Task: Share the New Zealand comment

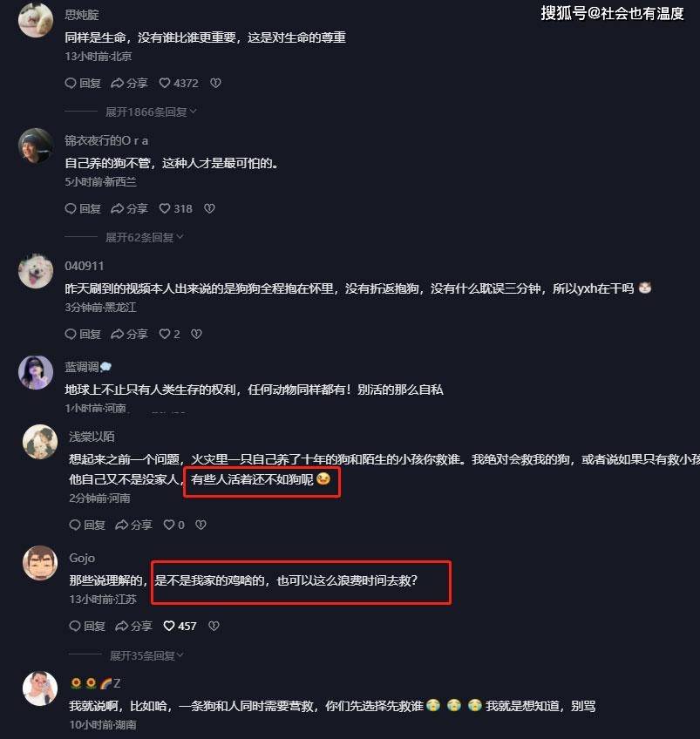Action: (x=129, y=209)
